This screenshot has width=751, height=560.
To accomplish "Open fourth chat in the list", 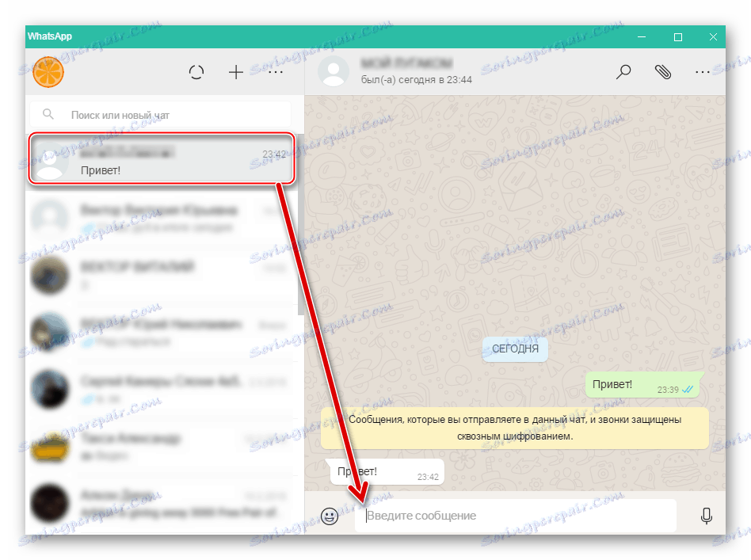I will coord(162,332).
